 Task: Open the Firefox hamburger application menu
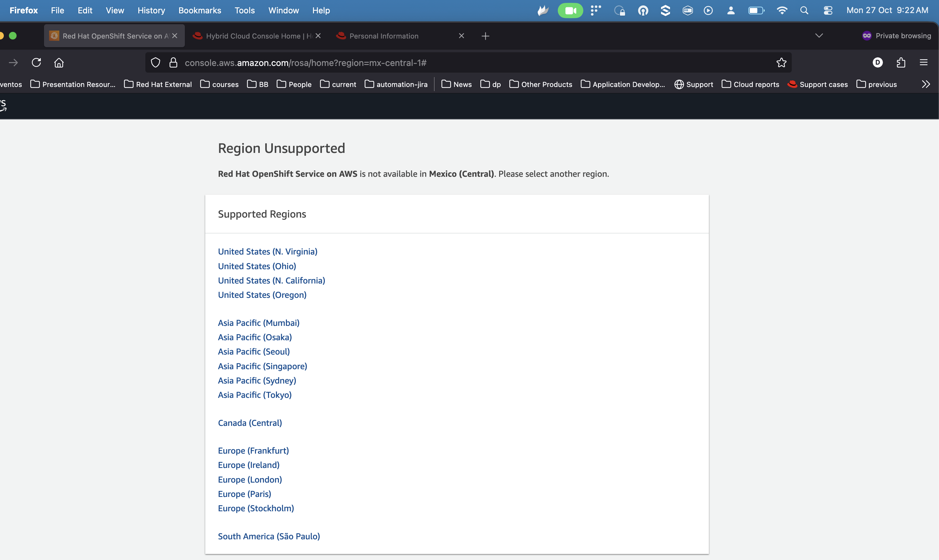coord(923,63)
